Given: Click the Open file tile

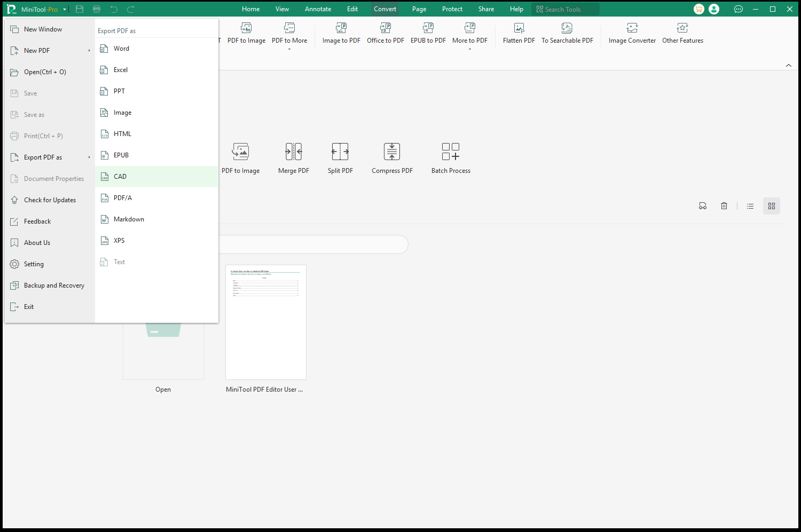Looking at the screenshot, I should coord(163,351).
